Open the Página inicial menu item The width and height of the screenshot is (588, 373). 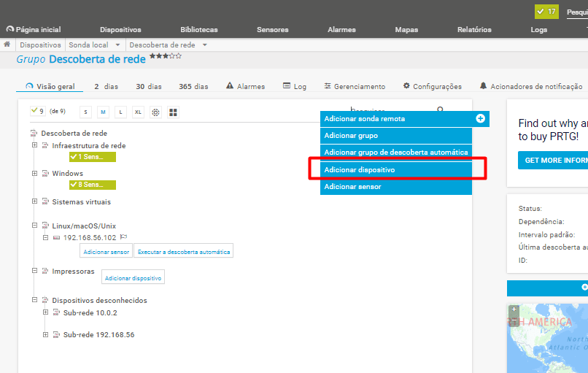(34, 29)
